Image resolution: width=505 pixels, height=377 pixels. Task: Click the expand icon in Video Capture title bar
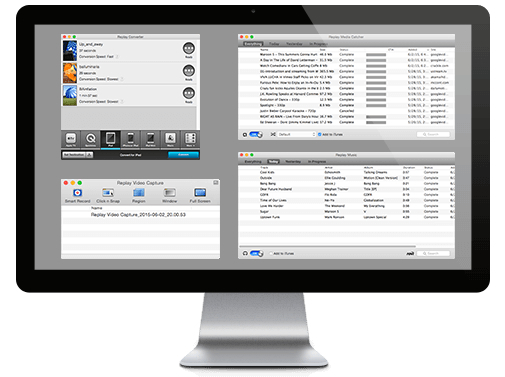[216, 183]
